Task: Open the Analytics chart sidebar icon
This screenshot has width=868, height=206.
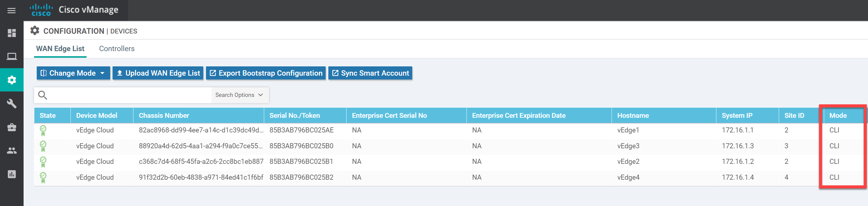Action: (x=12, y=174)
